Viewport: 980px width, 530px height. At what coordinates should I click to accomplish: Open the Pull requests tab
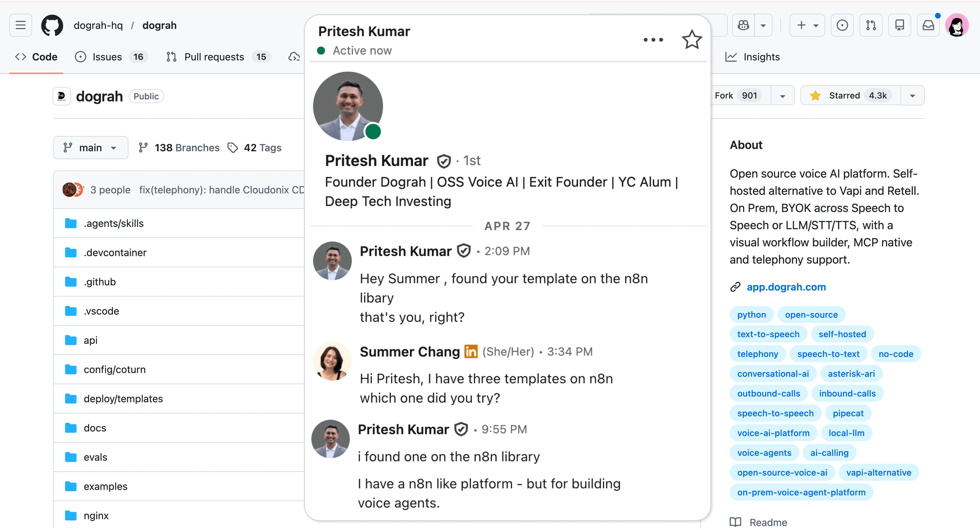point(218,57)
